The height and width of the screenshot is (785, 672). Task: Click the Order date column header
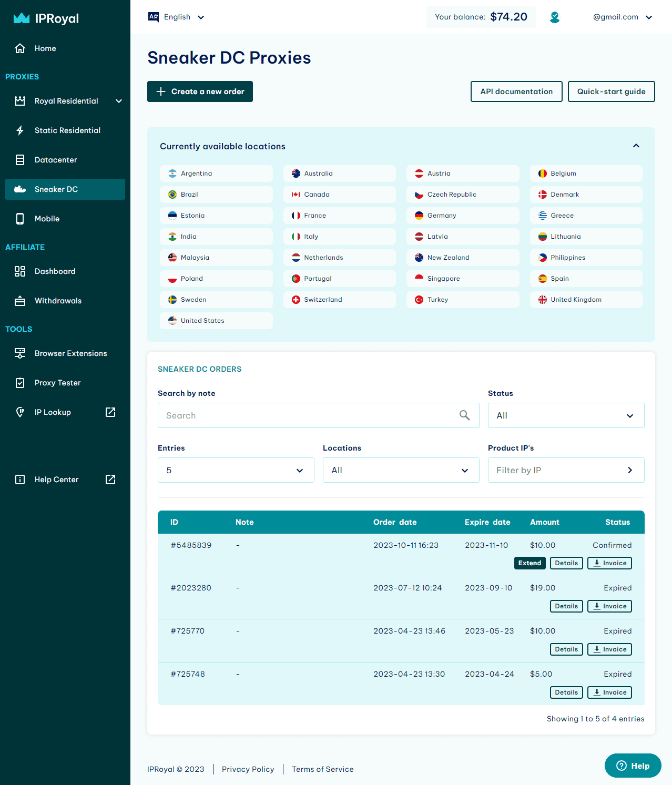click(395, 522)
